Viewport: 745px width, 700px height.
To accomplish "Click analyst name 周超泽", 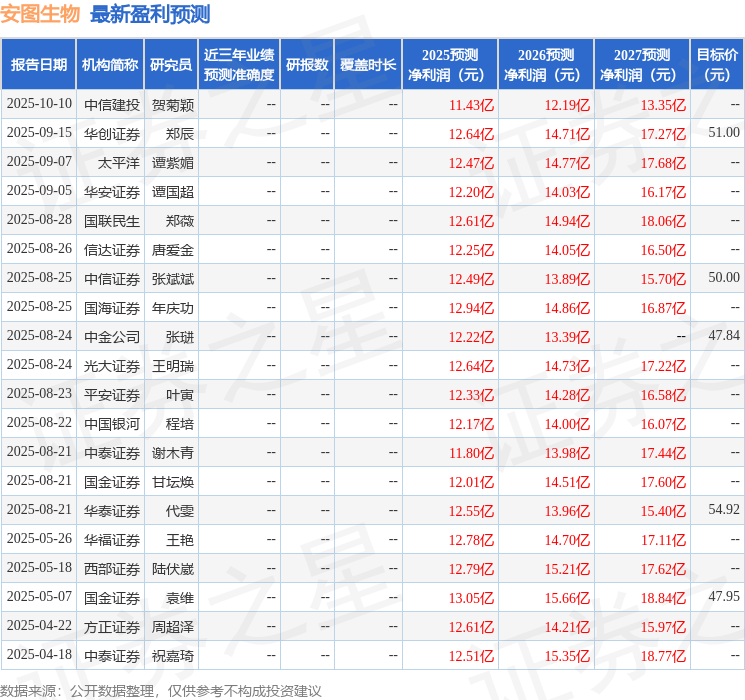I will click(x=173, y=627).
